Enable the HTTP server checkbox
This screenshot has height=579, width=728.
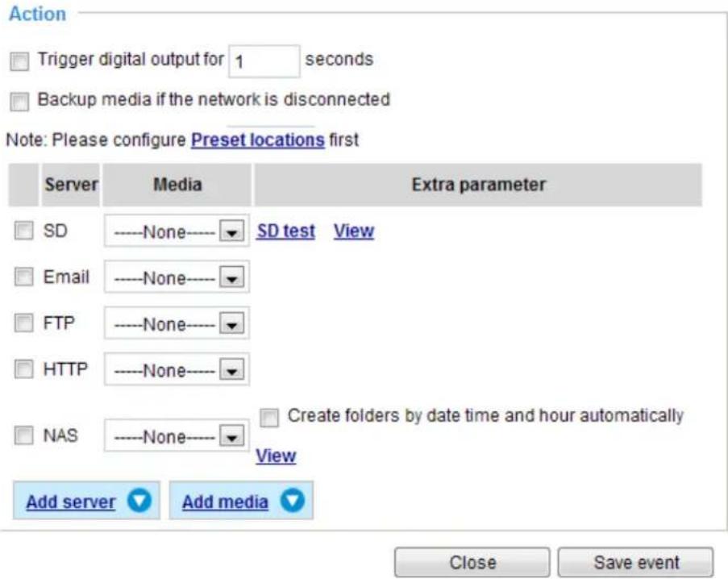click(x=23, y=369)
